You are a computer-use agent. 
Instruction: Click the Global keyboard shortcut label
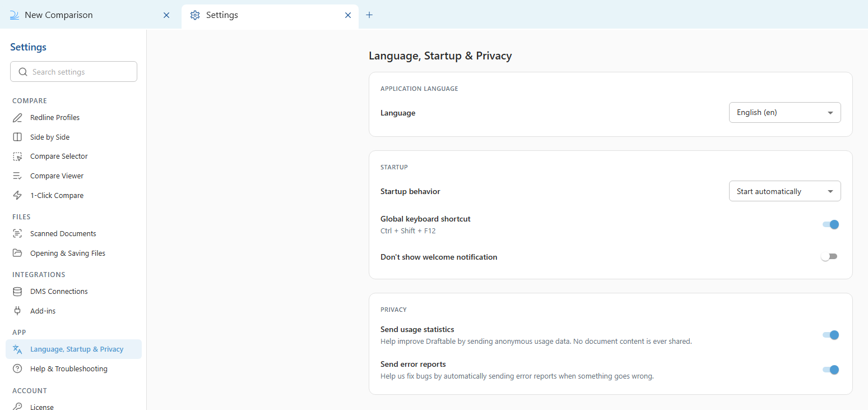(425, 219)
